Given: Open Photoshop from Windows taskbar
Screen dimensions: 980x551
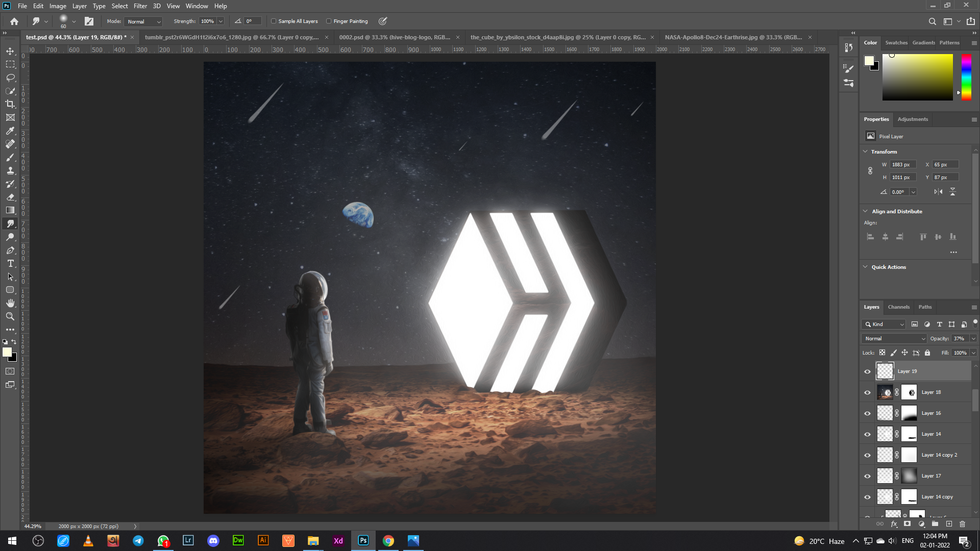Looking at the screenshot, I should point(363,541).
